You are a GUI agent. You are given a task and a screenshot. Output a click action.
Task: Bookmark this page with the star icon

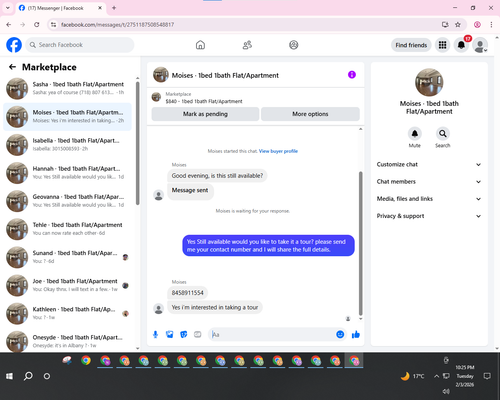458,24
